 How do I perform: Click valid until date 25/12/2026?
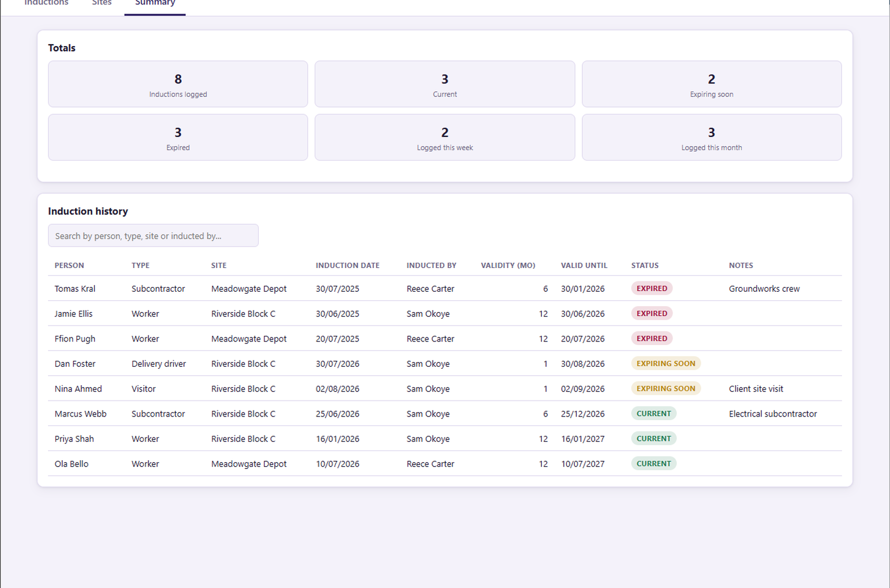[x=582, y=414]
